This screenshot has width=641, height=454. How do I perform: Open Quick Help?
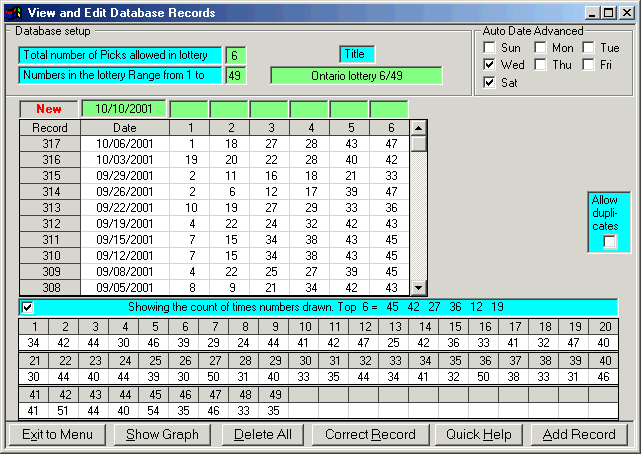(479, 434)
